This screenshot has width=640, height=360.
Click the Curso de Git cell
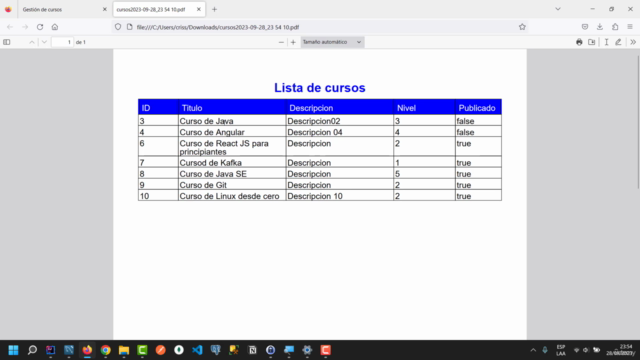[x=232, y=185]
